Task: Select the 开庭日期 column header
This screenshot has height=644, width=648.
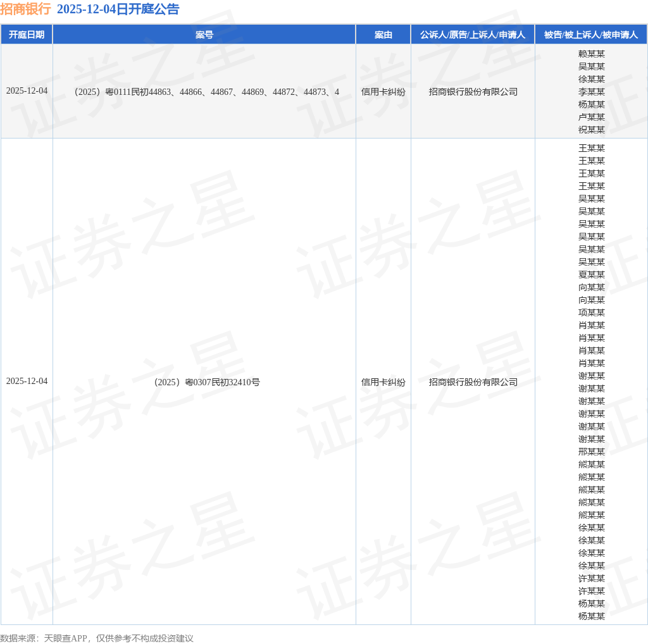Action: coord(27,35)
